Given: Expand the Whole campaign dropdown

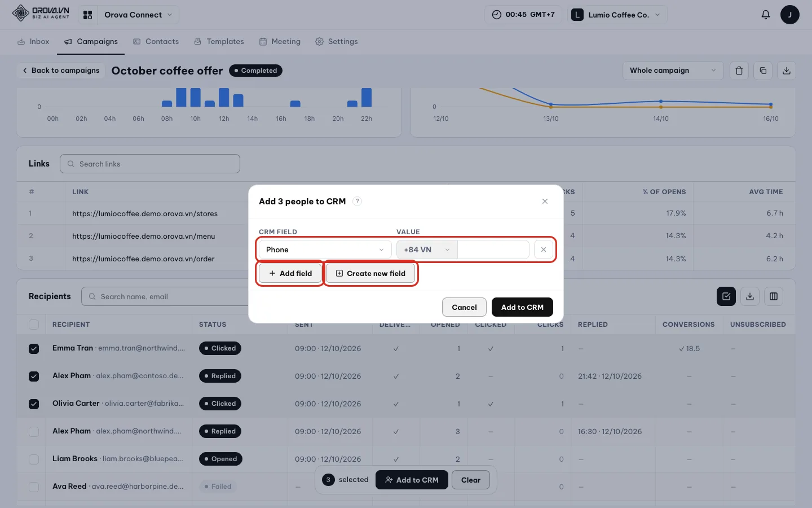Looking at the screenshot, I should pos(673,71).
